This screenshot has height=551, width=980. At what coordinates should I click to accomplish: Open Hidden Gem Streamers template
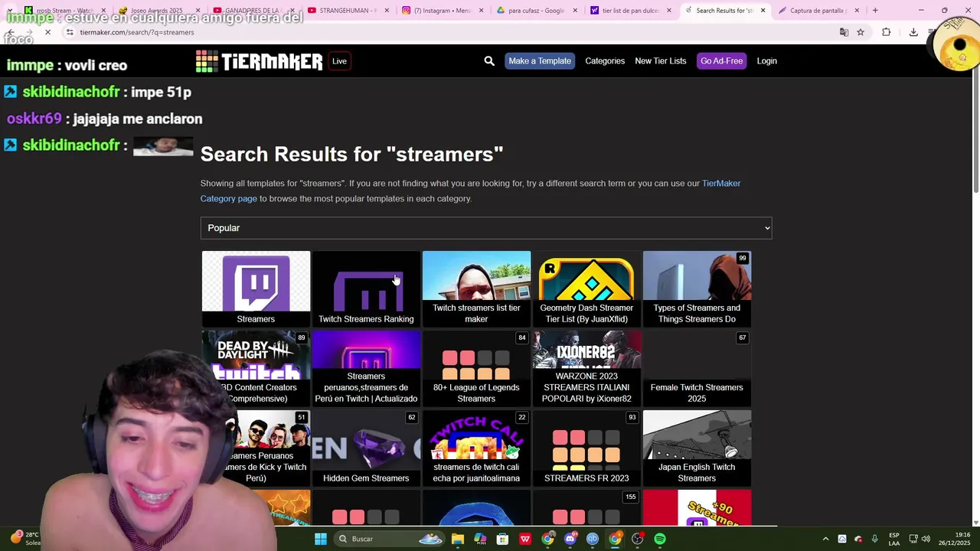pos(366,448)
